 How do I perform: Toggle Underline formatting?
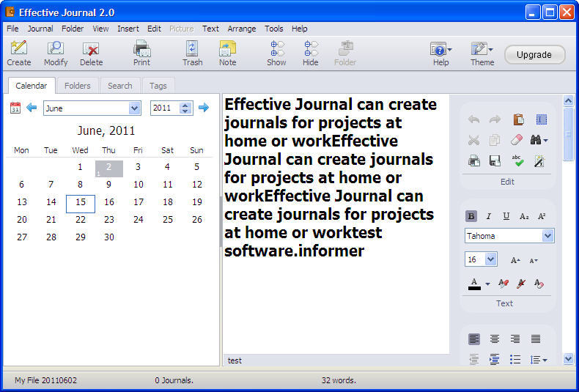click(x=506, y=216)
